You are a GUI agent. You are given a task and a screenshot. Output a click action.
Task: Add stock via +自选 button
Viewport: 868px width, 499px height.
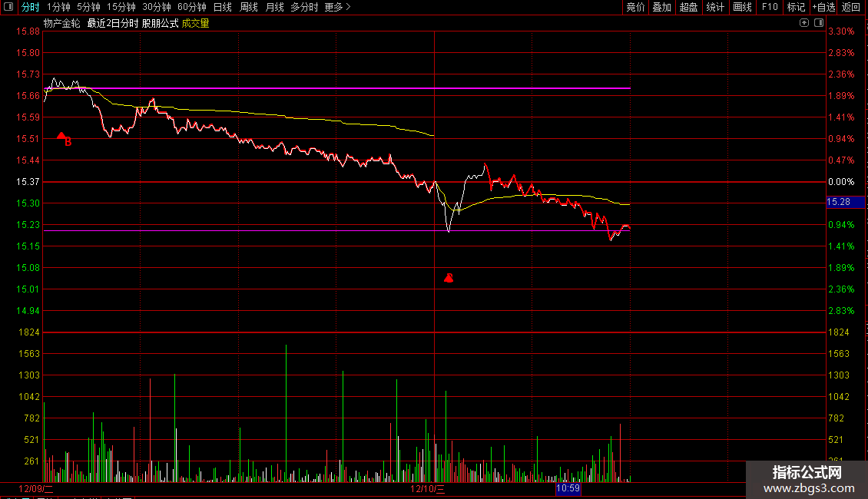823,7
